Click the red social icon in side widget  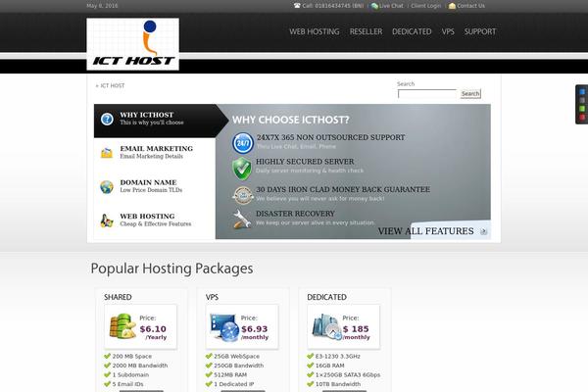[x=582, y=118]
